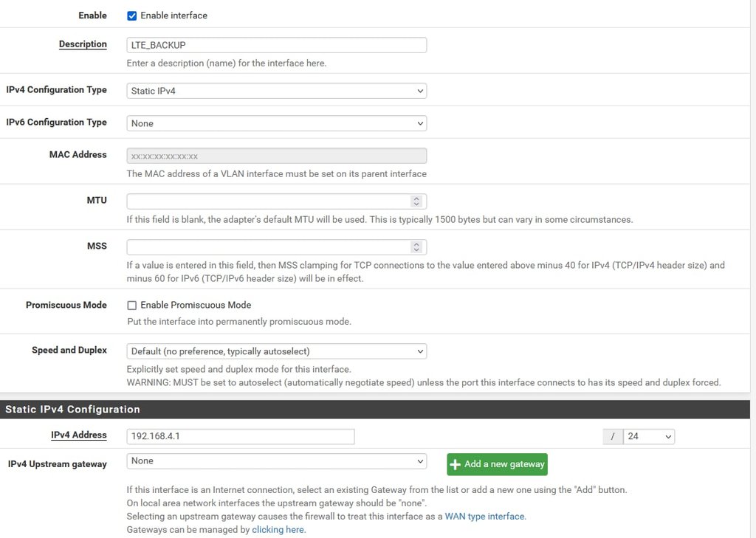Click the MTU field stepper arrows
The image size is (756, 538).
[416, 201]
